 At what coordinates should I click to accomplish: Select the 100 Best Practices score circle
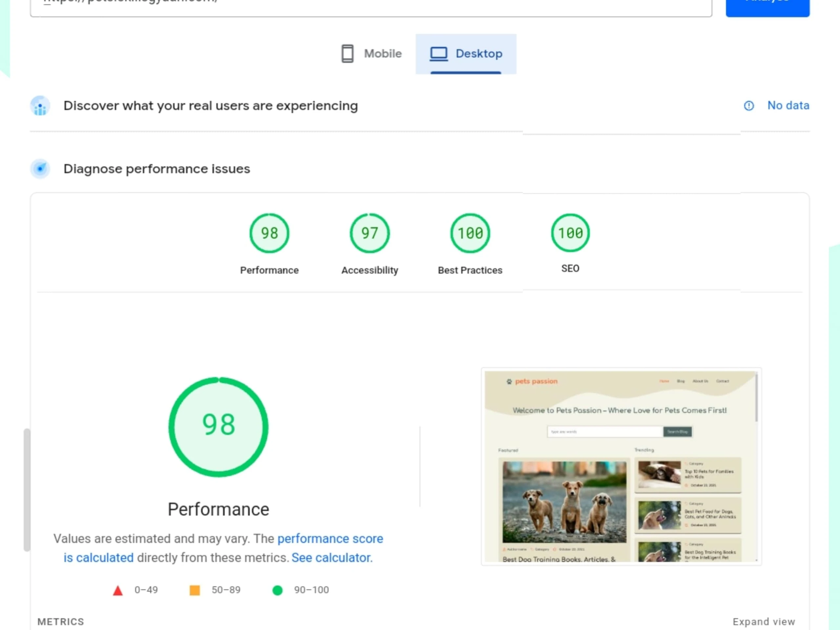click(470, 233)
